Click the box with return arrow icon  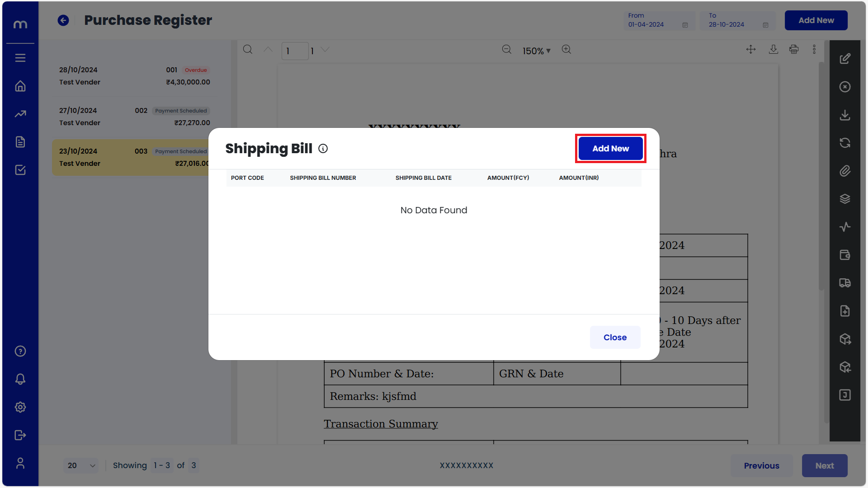point(845,367)
